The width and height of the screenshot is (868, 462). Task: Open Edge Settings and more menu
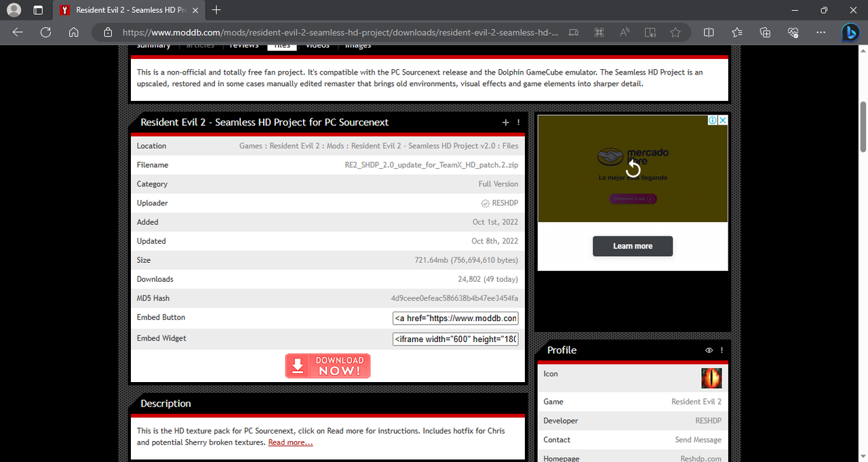tap(821, 32)
